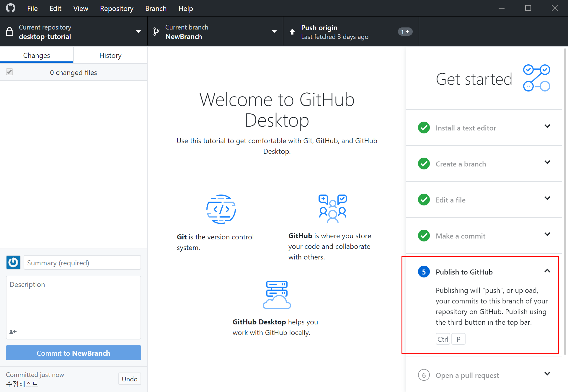Click the GitHub people collaboration illustration

click(x=333, y=208)
